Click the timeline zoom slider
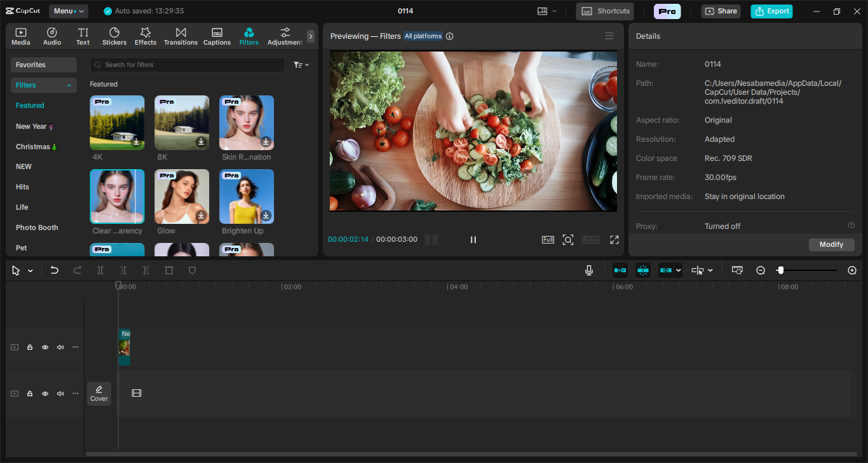 click(x=807, y=270)
